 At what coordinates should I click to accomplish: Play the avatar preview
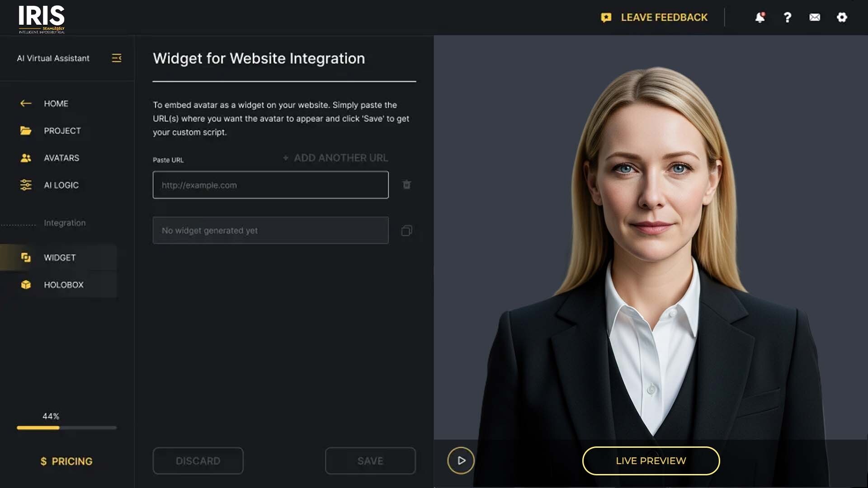click(461, 460)
